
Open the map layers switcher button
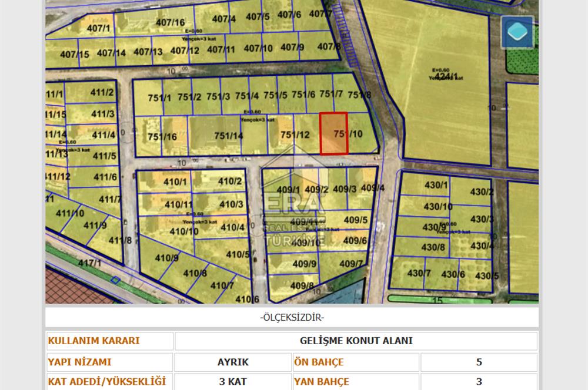tap(517, 32)
